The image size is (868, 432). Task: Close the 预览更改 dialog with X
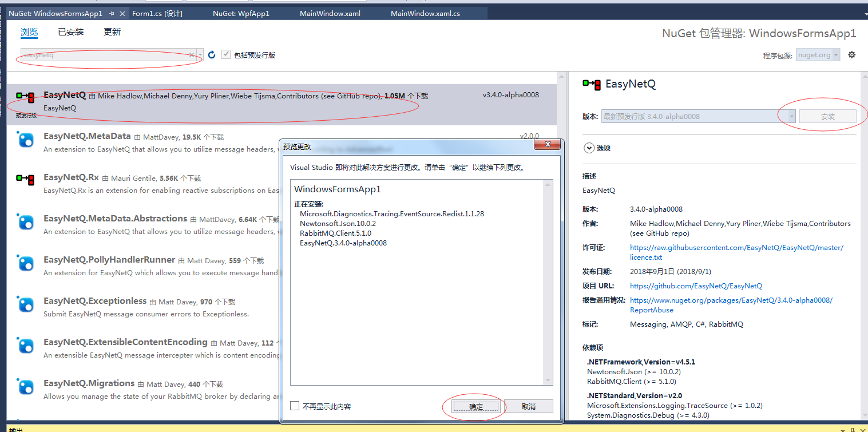[x=547, y=145]
